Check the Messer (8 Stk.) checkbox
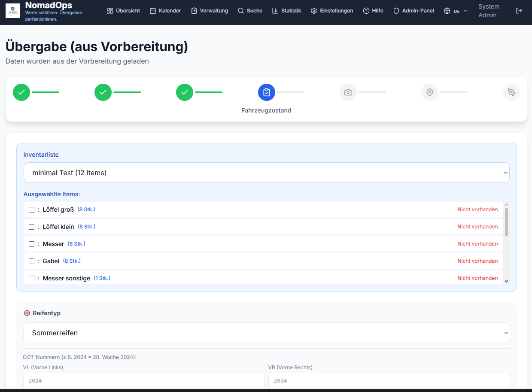Viewport: 532px width, 392px height. point(31,244)
